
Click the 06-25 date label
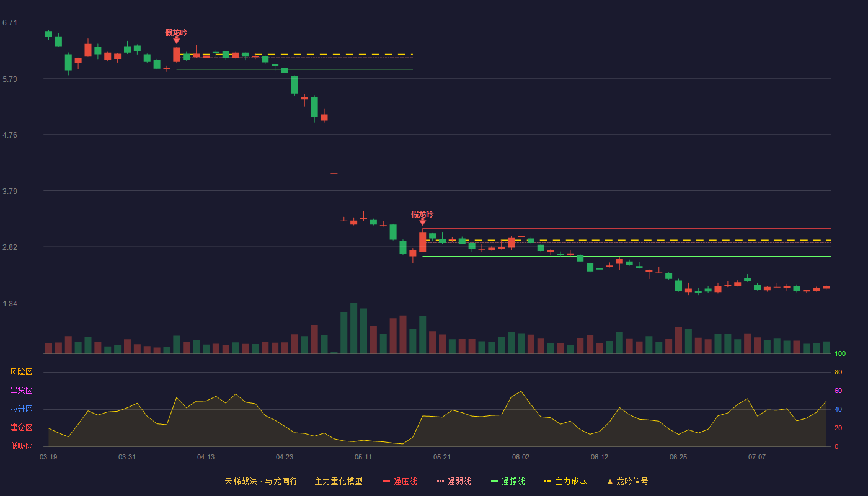click(x=678, y=457)
